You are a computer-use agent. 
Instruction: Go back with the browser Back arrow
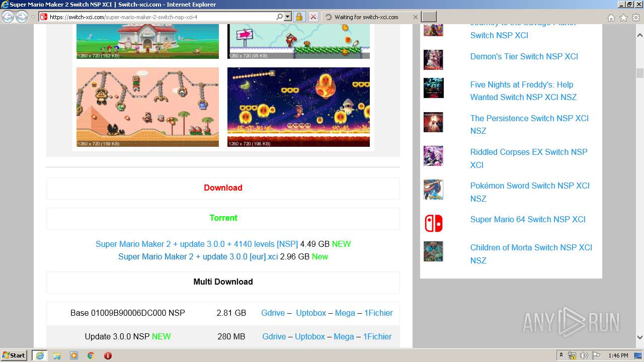click(8, 17)
